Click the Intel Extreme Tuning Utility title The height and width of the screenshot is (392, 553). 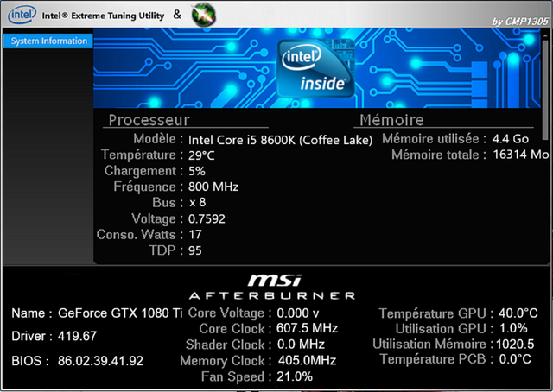pyautogui.click(x=103, y=16)
